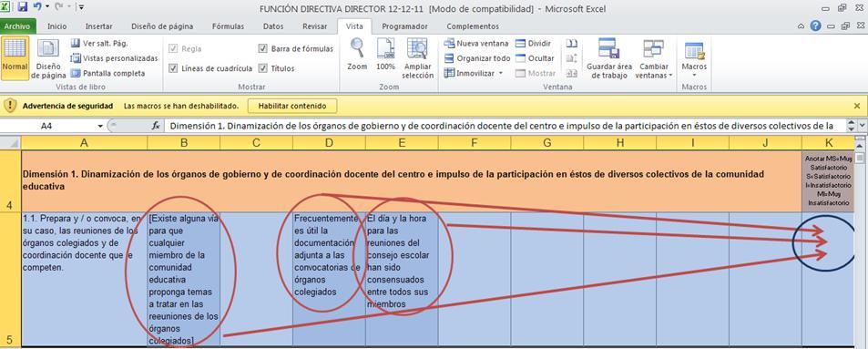Close the security warning bar
Screen dimensions: 868x349
tap(857, 106)
